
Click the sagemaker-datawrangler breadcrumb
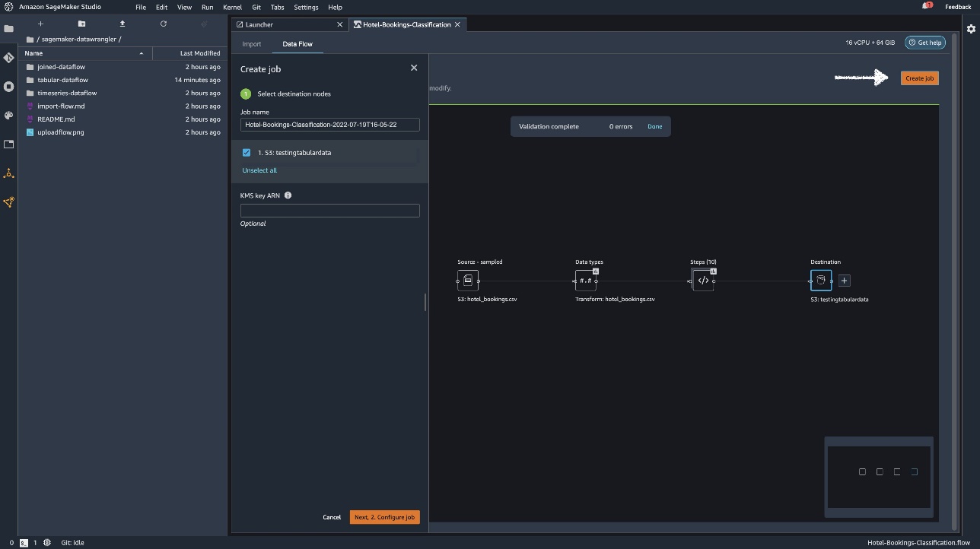click(81, 39)
